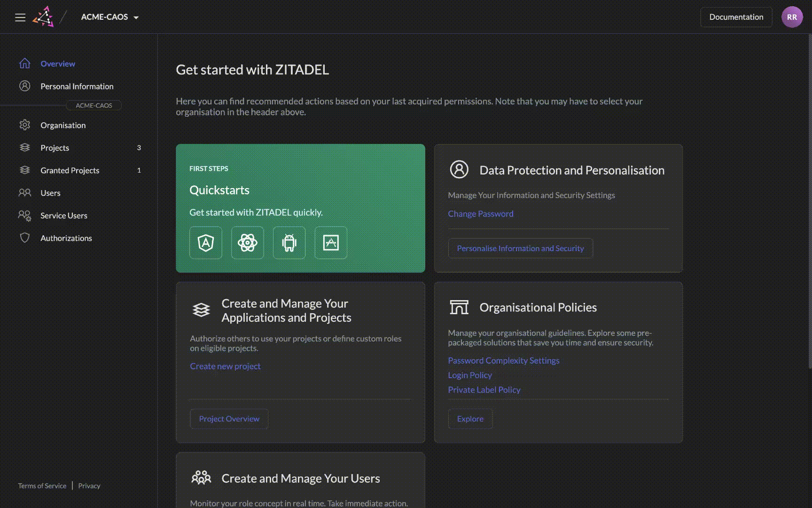The height and width of the screenshot is (508, 812).
Task: Click the Documentation button
Action: [736, 17]
